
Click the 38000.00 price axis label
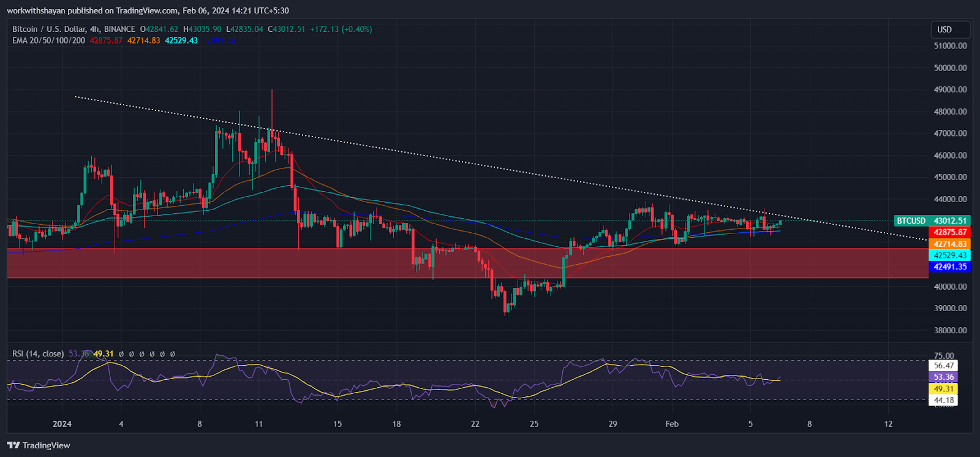(x=951, y=330)
